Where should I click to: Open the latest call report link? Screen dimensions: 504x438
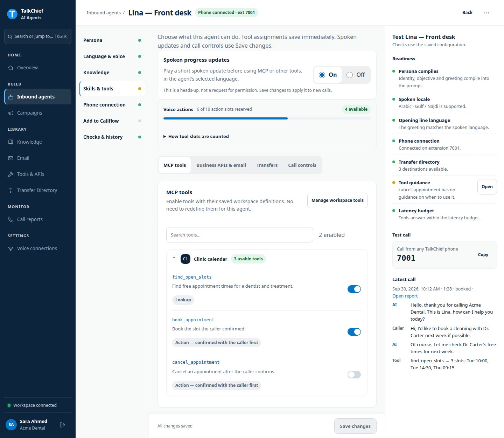click(x=405, y=296)
